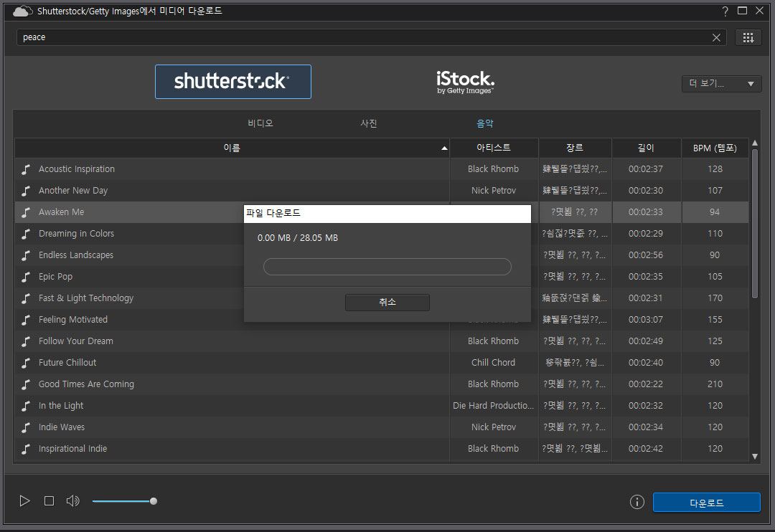The width and height of the screenshot is (775, 532).
Task: Select the Another New Day track name
Action: [73, 191]
